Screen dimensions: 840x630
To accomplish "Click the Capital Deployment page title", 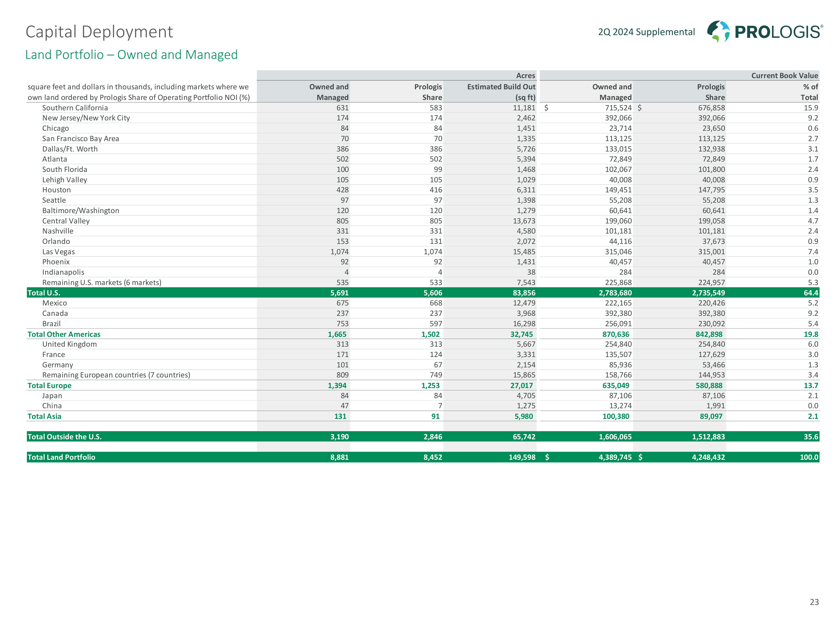I will tap(99, 32).
